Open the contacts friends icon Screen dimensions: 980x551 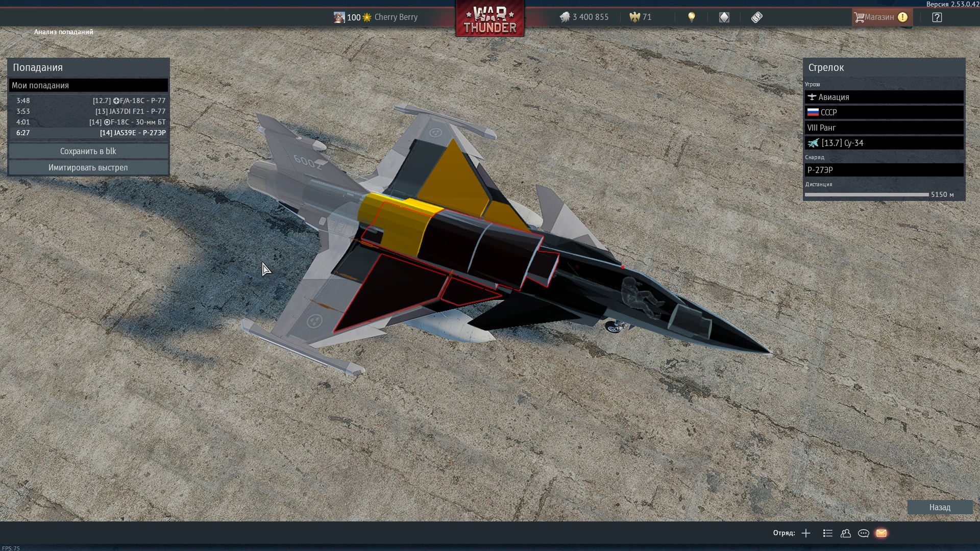846,533
